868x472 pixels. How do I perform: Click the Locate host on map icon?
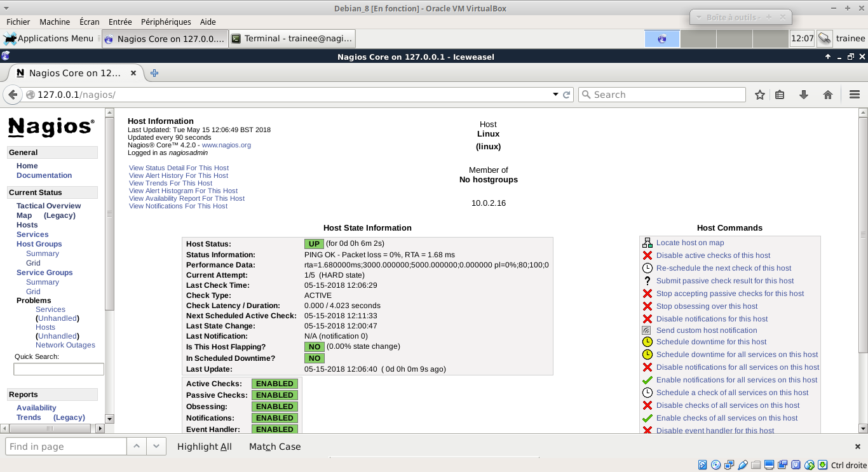[648, 243]
